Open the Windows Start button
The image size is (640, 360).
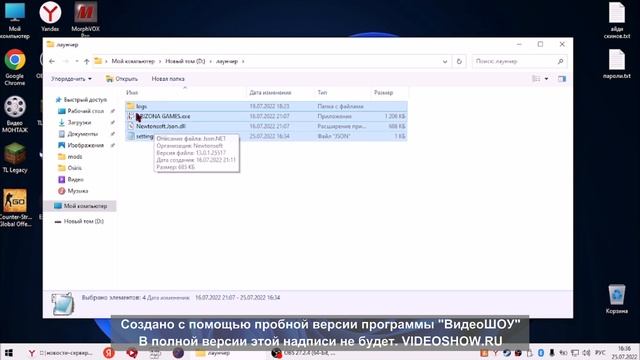click(8, 353)
